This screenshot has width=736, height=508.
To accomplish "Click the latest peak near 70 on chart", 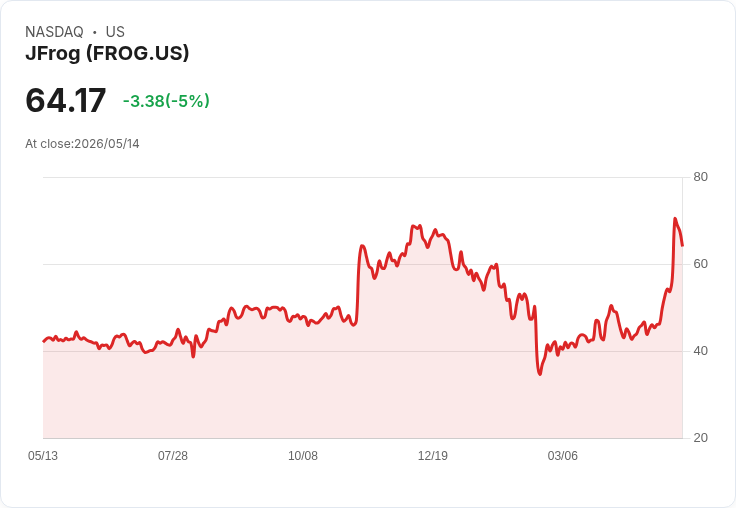I will click(675, 219).
